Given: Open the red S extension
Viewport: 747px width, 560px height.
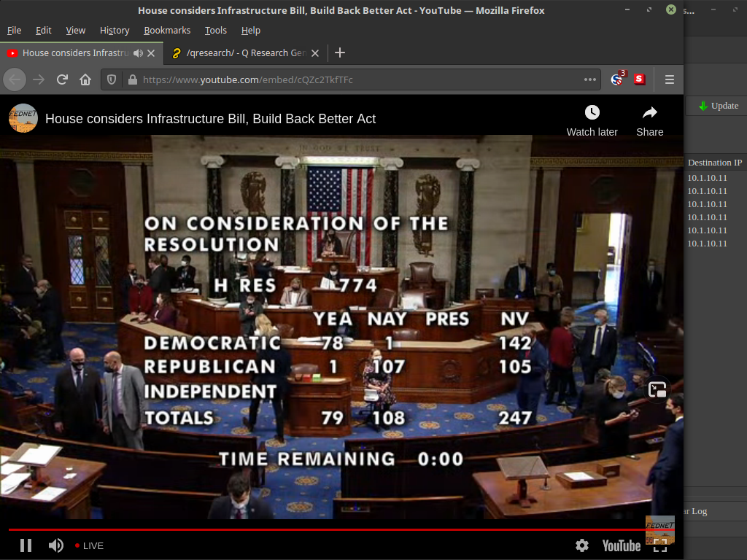Looking at the screenshot, I should point(639,79).
